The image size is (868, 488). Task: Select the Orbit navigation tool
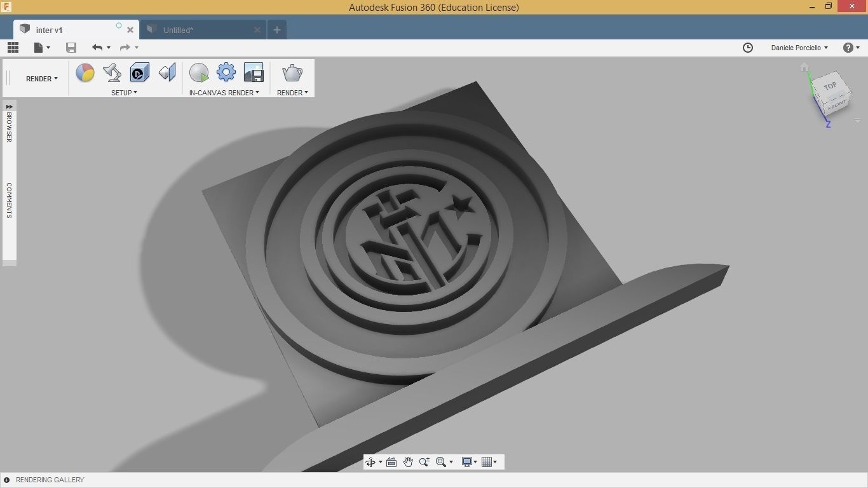[370, 462]
